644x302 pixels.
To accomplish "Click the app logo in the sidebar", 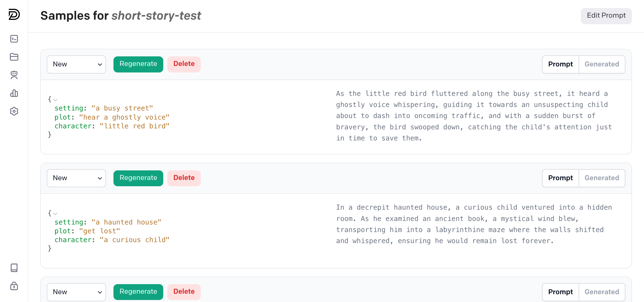I will (14, 14).
